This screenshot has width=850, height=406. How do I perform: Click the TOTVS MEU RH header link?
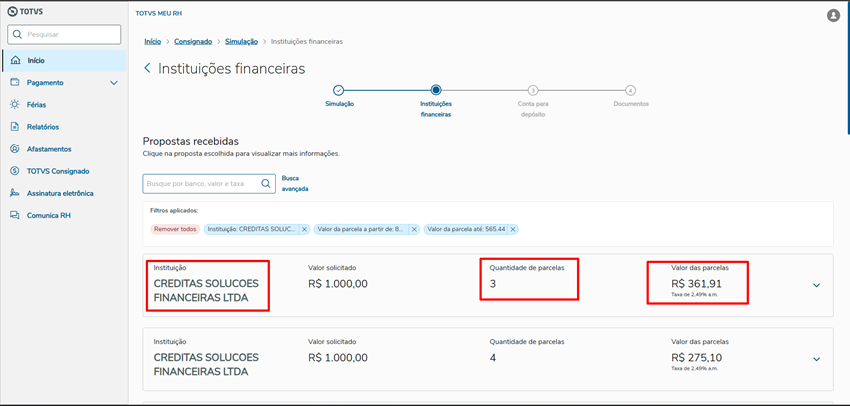coord(159,14)
